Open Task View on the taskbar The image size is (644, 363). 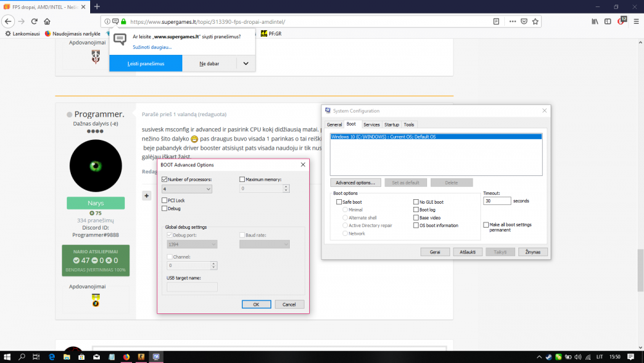pyautogui.click(x=36, y=357)
